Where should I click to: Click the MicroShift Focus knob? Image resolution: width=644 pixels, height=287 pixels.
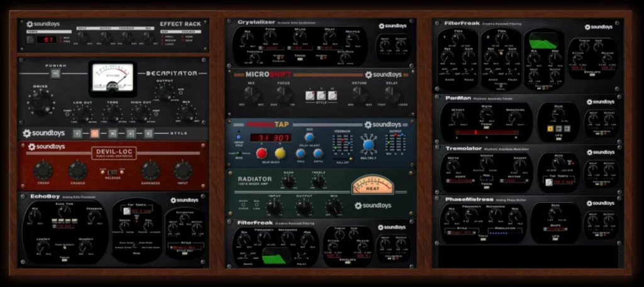point(284,94)
